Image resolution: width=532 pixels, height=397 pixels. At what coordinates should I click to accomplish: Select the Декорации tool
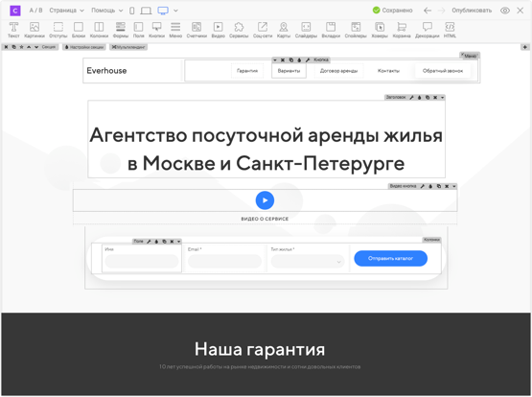[427, 30]
